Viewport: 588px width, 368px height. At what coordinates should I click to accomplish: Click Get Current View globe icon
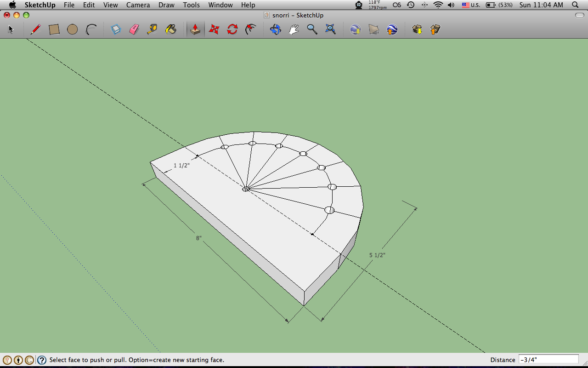pos(355,29)
